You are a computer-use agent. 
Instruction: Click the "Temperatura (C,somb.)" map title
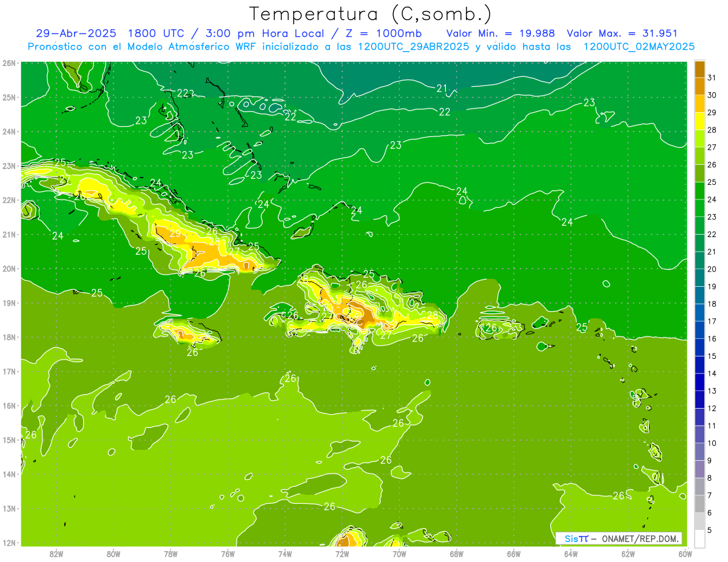point(371,14)
